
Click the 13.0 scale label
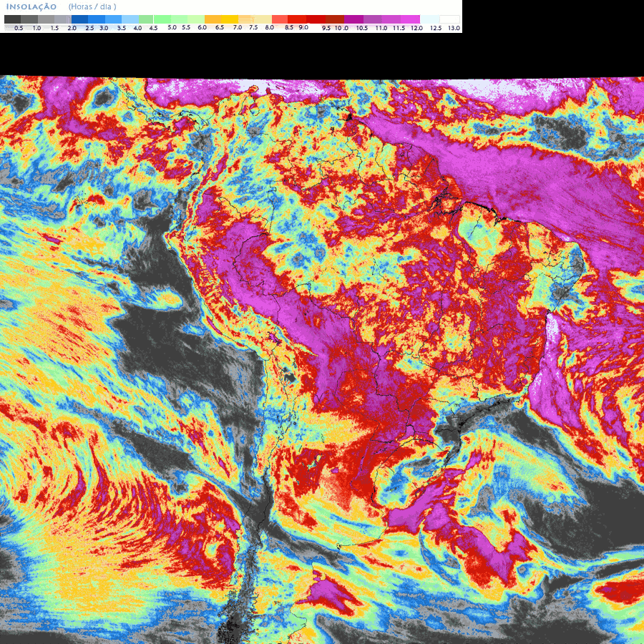click(x=454, y=28)
